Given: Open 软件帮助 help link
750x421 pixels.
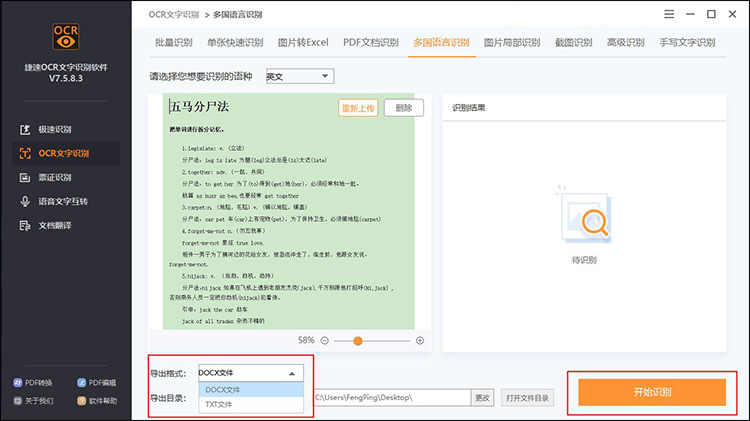Looking at the screenshot, I should tap(97, 400).
